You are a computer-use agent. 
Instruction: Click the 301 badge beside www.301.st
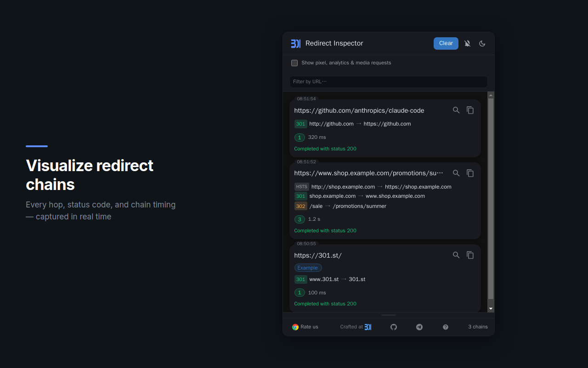[x=301, y=279]
